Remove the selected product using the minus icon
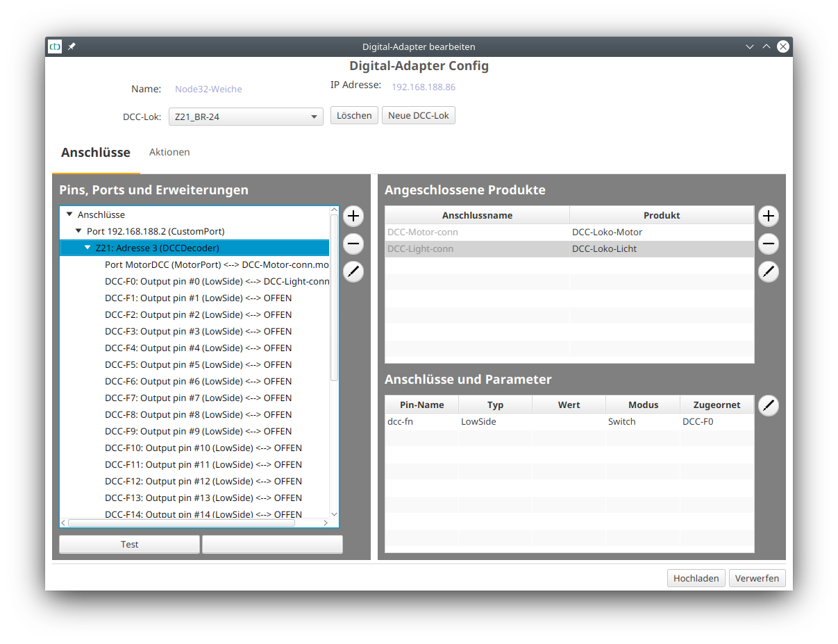This screenshot has width=838, height=644. [768, 244]
